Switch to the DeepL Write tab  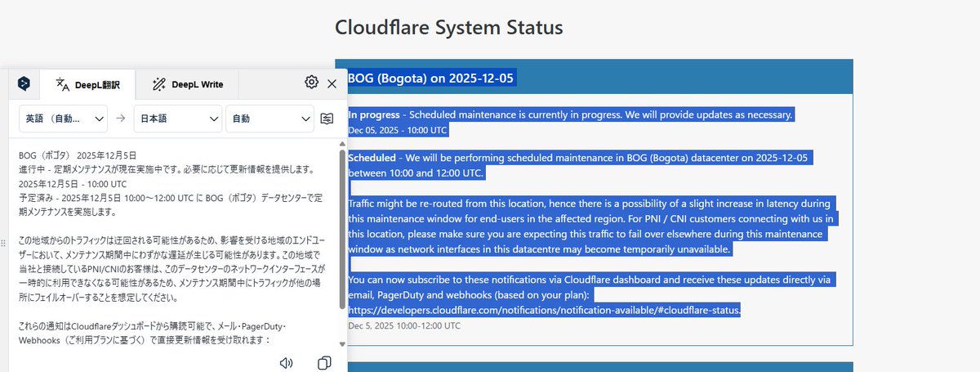pyautogui.click(x=188, y=84)
